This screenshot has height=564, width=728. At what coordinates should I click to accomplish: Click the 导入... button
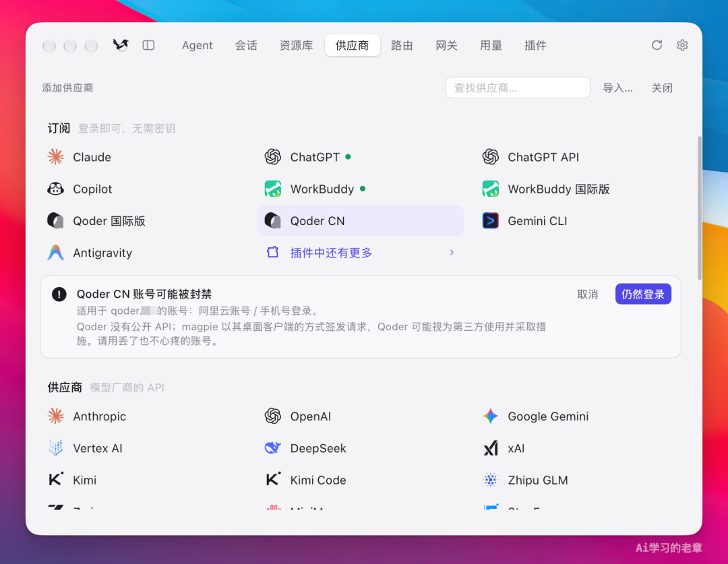617,88
